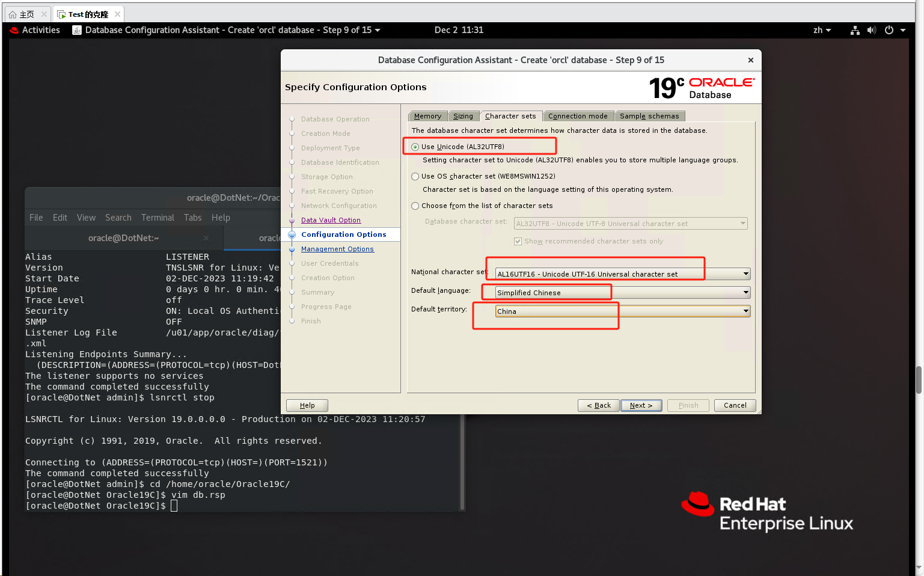Click 'lsnrctl stop' text in the terminal
The width and height of the screenshot is (924, 576).
[182, 397]
